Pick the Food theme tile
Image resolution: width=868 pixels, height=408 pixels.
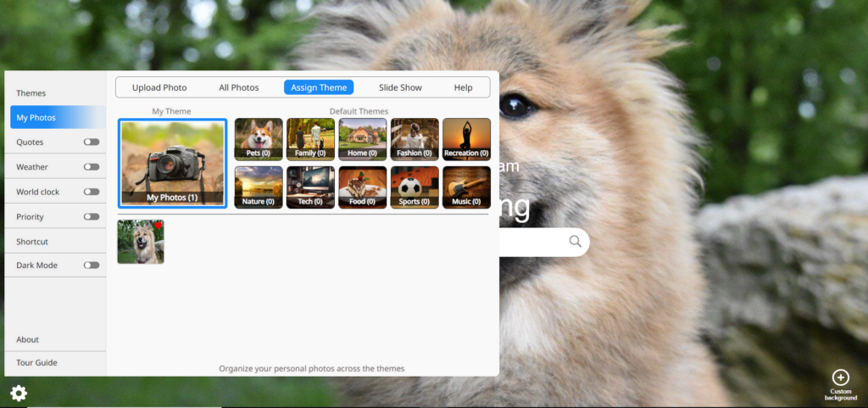point(363,187)
